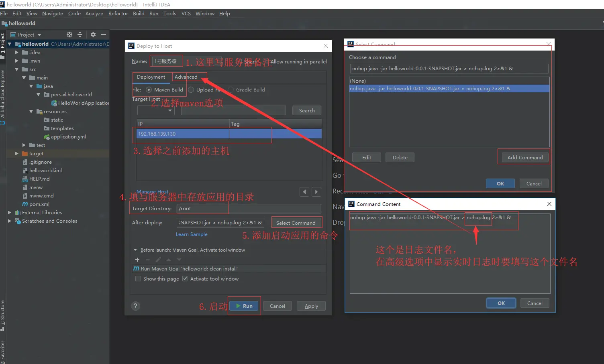Open the Analyze menu
The height and width of the screenshot is (364, 604).
(x=94, y=14)
